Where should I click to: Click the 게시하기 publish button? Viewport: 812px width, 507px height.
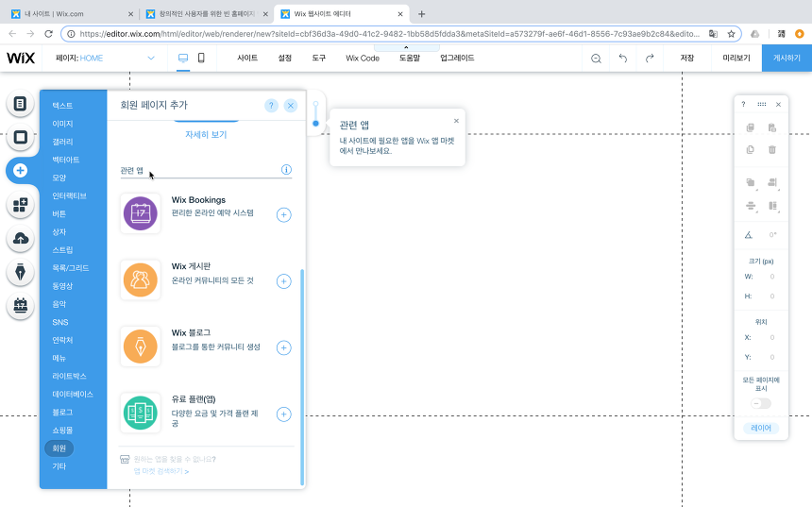pos(787,58)
